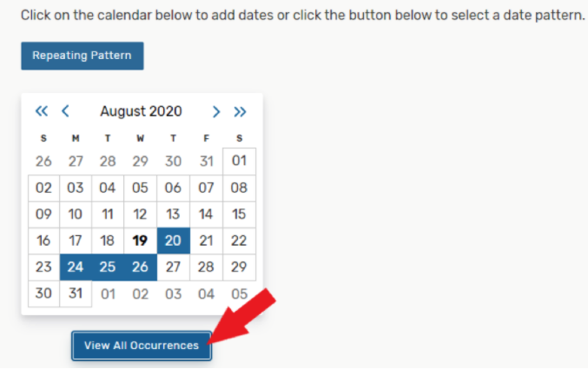This screenshot has width=588, height=369.
Task: Deselect August 24 on the calendar
Action: point(76,267)
